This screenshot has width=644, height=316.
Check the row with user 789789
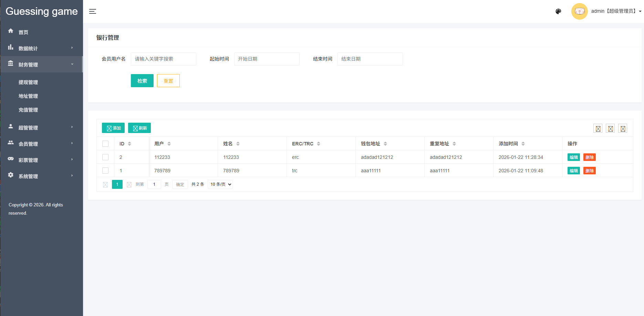click(105, 171)
